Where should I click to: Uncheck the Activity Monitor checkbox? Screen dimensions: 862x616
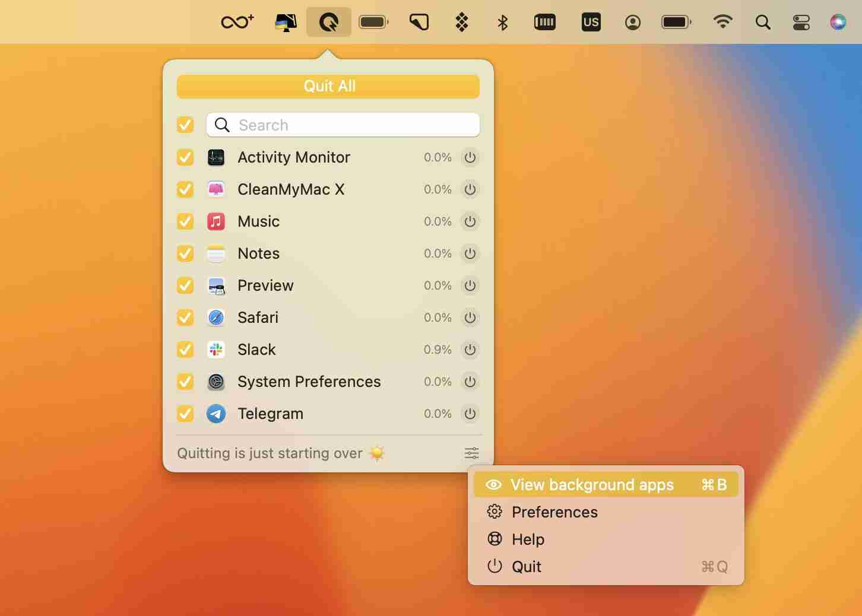(185, 158)
